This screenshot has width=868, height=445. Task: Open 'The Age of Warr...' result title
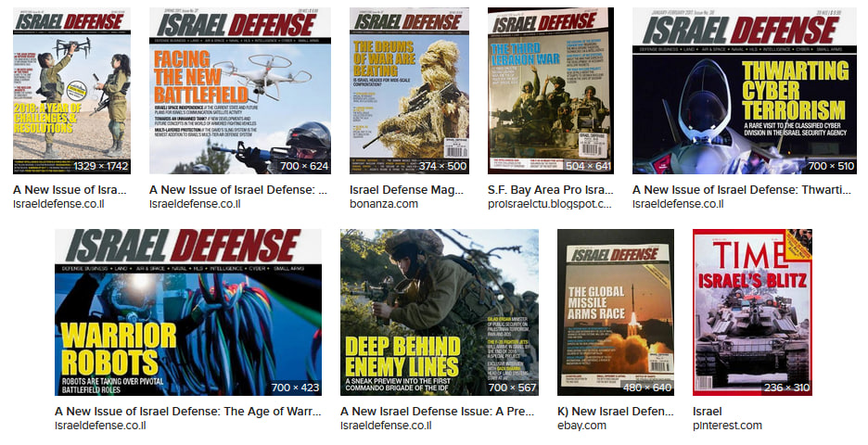(x=187, y=411)
